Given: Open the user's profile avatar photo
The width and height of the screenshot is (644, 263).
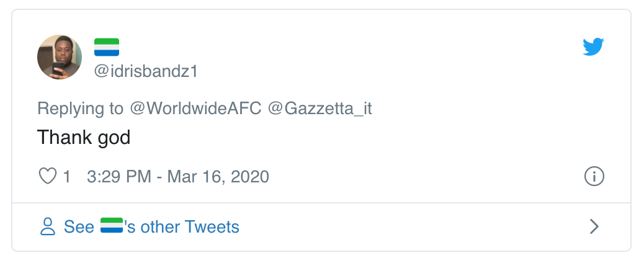Looking at the screenshot, I should (x=60, y=57).
